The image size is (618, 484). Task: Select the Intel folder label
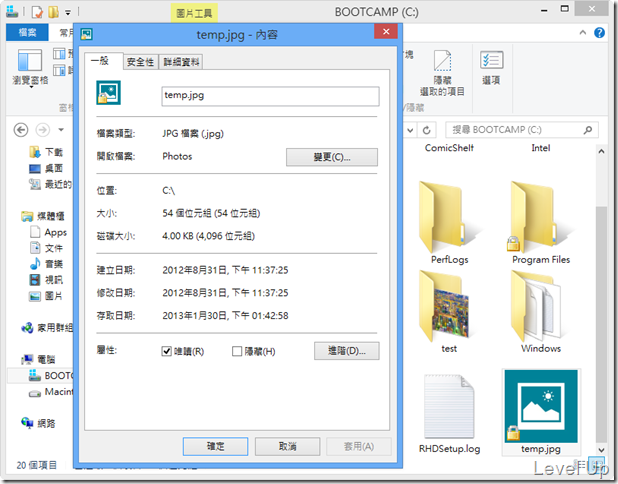pyautogui.click(x=541, y=148)
